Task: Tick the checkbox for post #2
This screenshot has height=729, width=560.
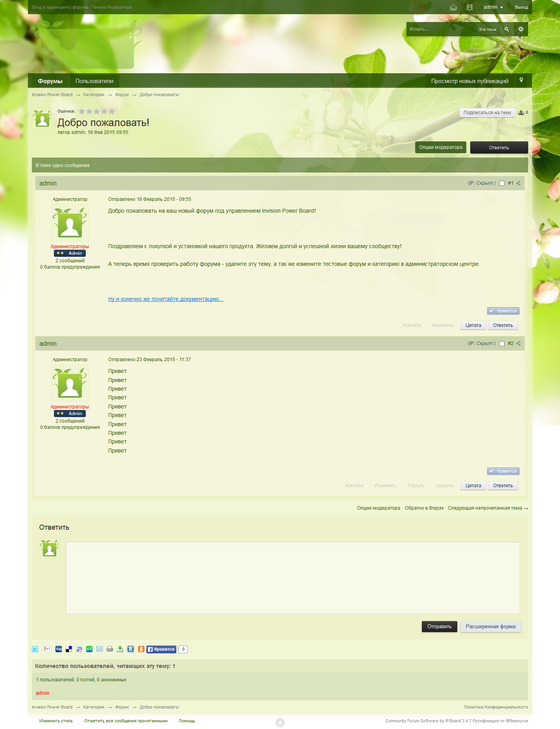Action: click(502, 343)
